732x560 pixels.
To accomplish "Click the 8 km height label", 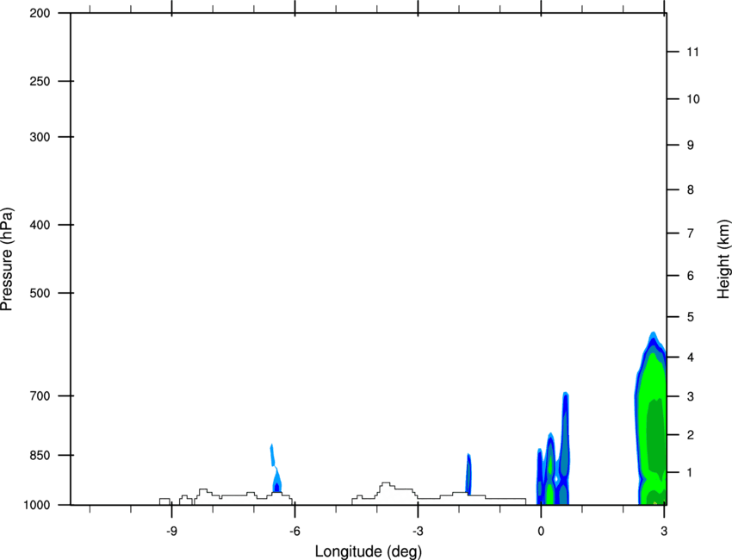I will coord(691,190).
